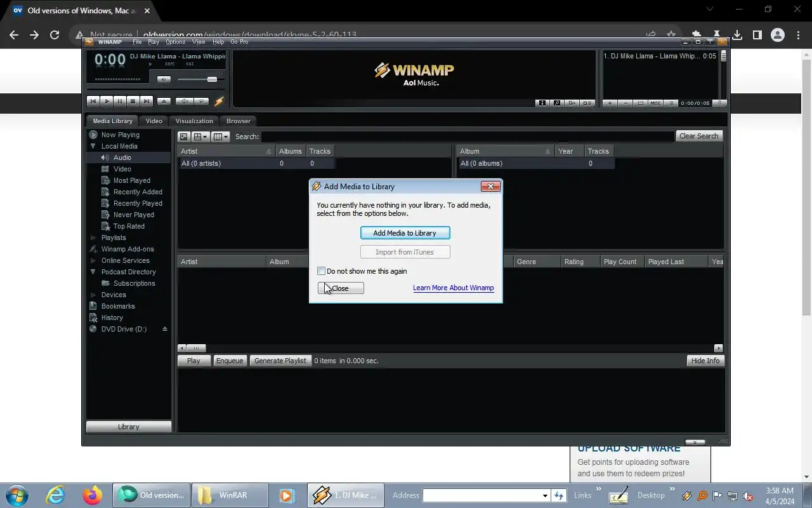812x508 pixels.
Task: Select the Audio item under Local Media
Action: tap(122, 157)
